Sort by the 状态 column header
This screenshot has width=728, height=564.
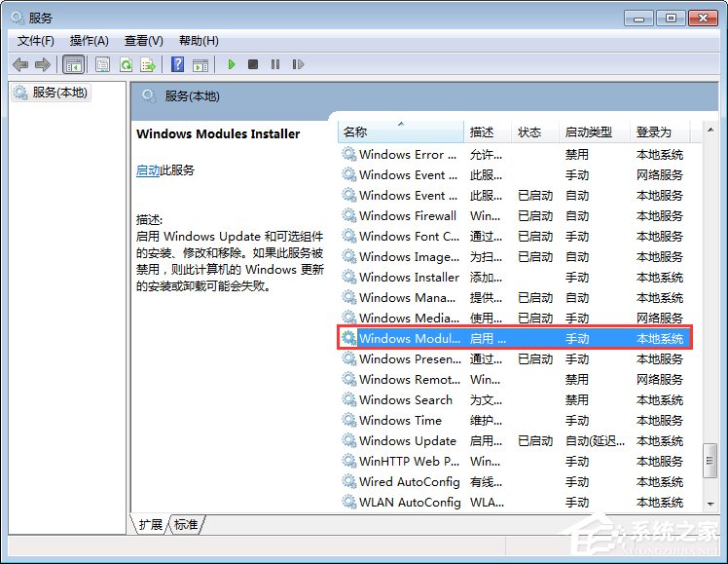[x=535, y=132]
